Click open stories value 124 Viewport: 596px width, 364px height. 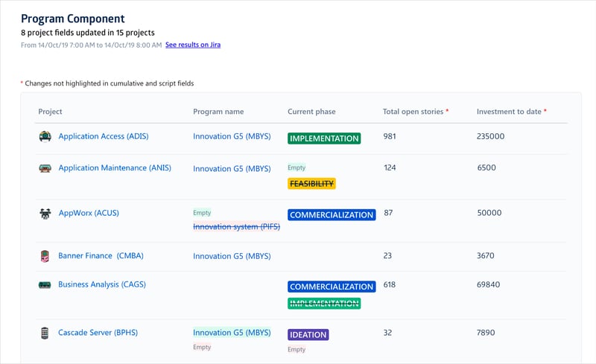tap(390, 167)
